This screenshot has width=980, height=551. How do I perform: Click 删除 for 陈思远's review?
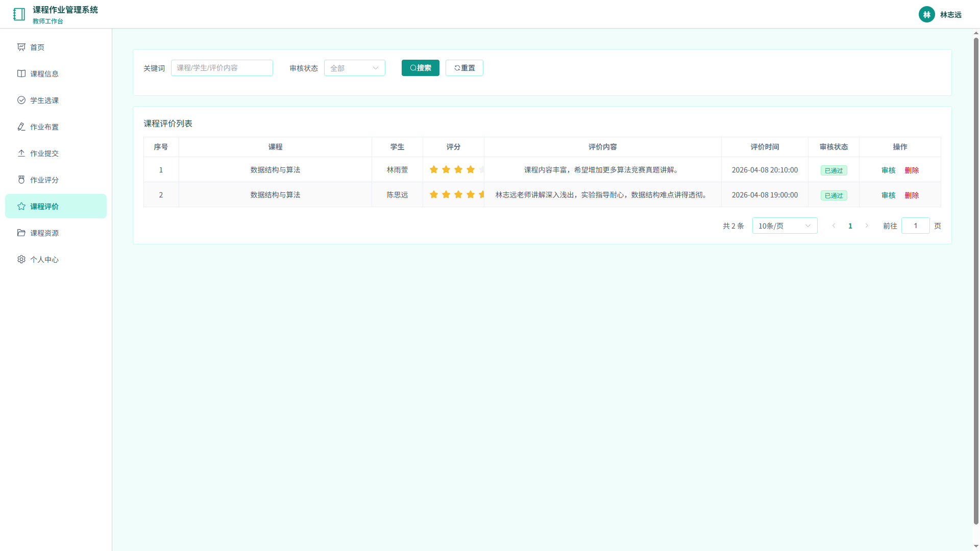(x=912, y=195)
